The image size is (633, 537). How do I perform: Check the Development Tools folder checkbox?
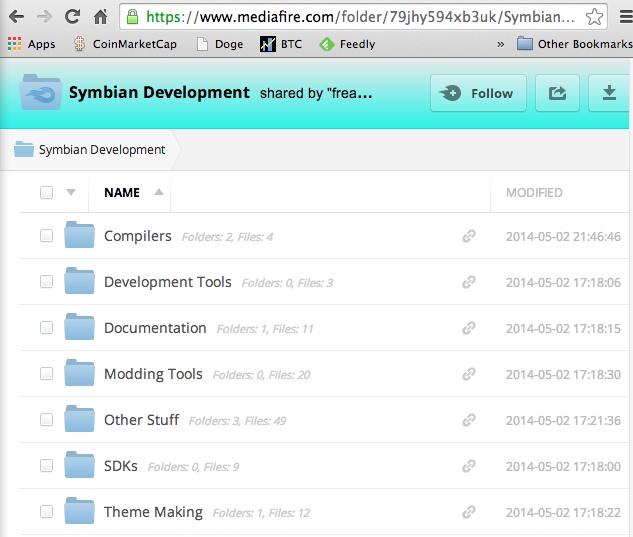coord(46,281)
